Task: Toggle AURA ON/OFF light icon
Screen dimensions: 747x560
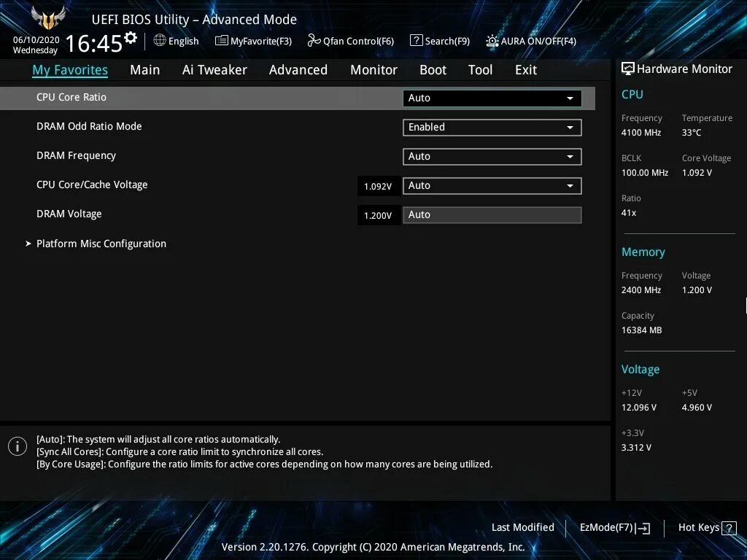Action: 492,41
